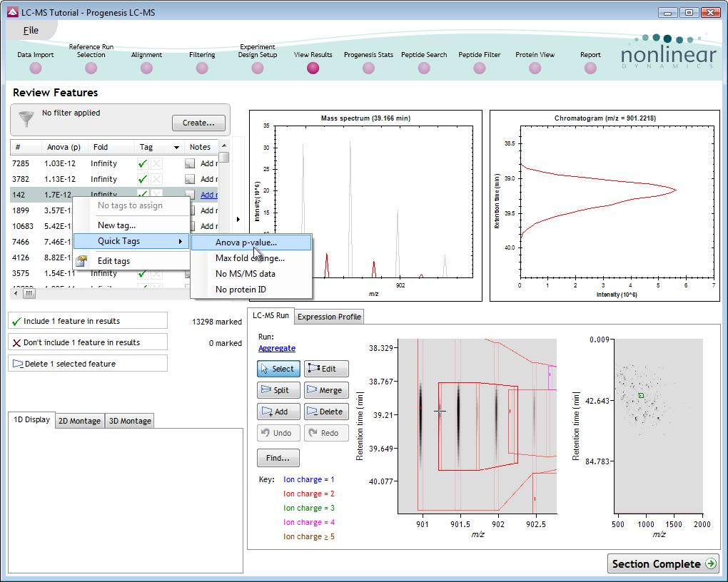728x582 pixels.
Task: Switch to the 3D Montage tab
Action: (x=130, y=421)
